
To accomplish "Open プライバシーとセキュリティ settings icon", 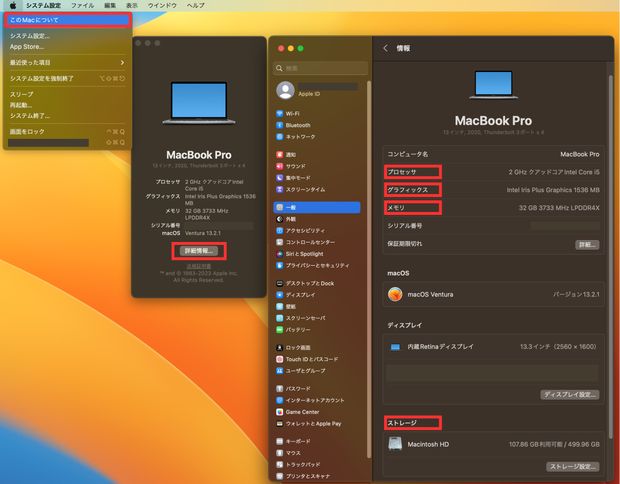I will (280, 265).
